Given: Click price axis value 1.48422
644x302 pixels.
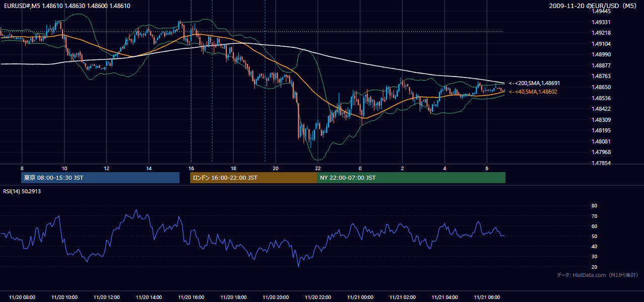Looking at the screenshot, I should pyautogui.click(x=601, y=109).
